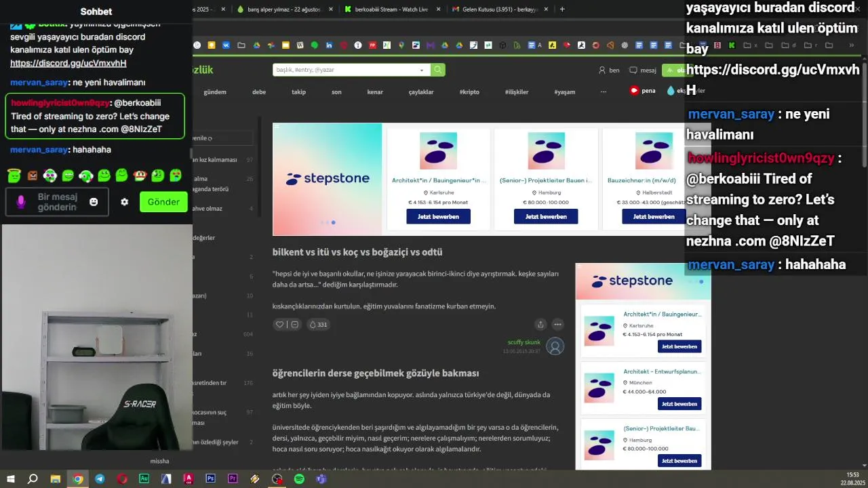Open the #yaşam channel
Screen dimensions: 868x488
coord(564,91)
